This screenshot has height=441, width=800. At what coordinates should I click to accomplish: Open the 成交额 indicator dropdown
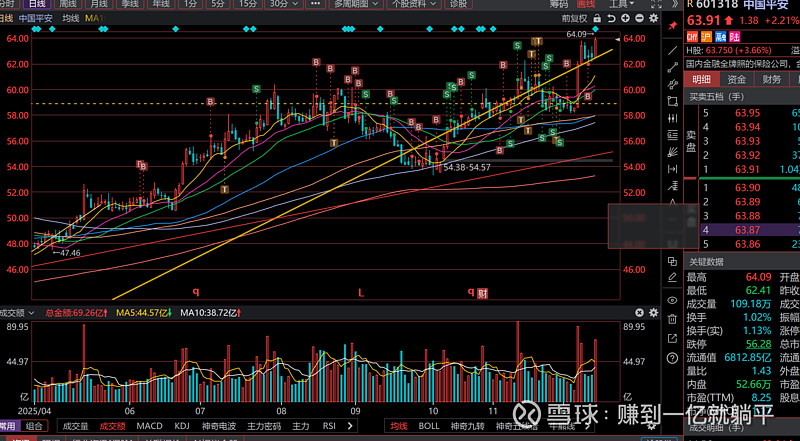pos(17,312)
